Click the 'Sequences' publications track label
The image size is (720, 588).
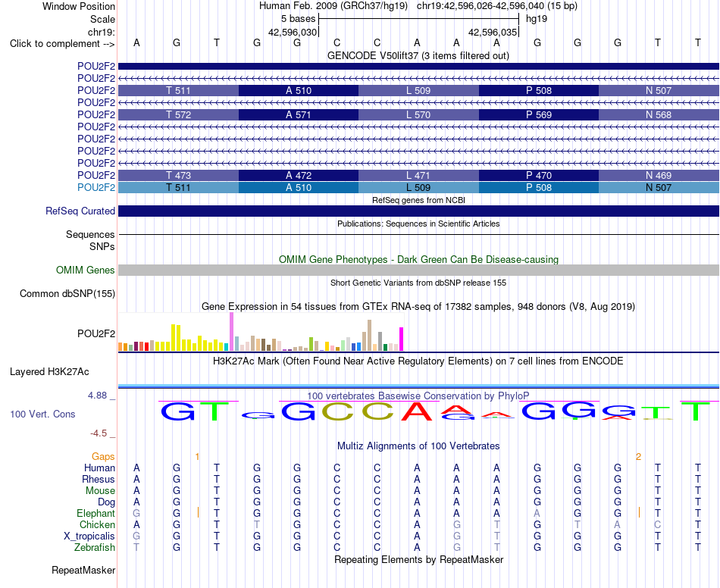click(90, 235)
